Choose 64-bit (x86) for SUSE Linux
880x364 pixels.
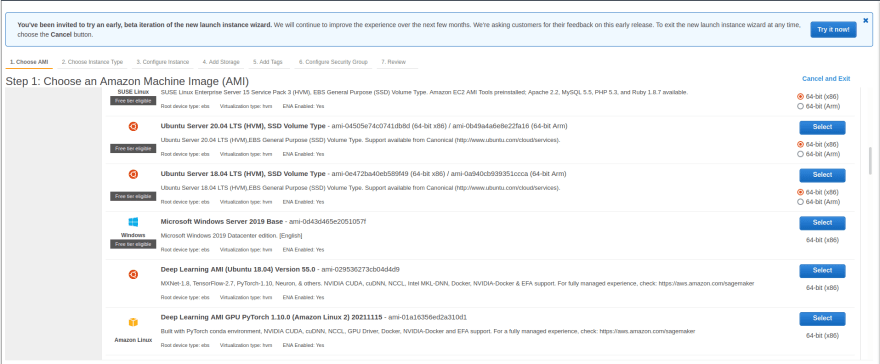click(x=800, y=96)
